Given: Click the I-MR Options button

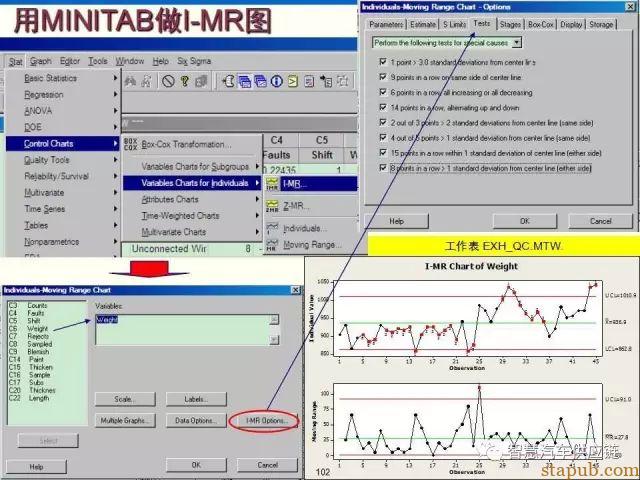Looking at the screenshot, I should (x=267, y=420).
